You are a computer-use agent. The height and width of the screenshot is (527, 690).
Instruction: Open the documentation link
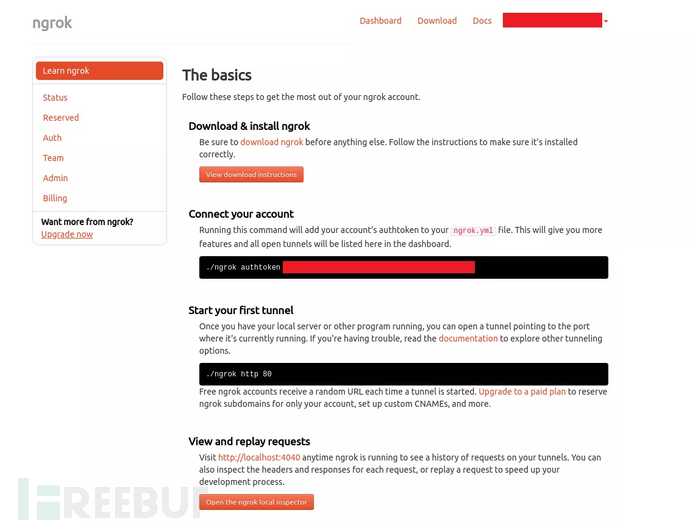tap(467, 339)
